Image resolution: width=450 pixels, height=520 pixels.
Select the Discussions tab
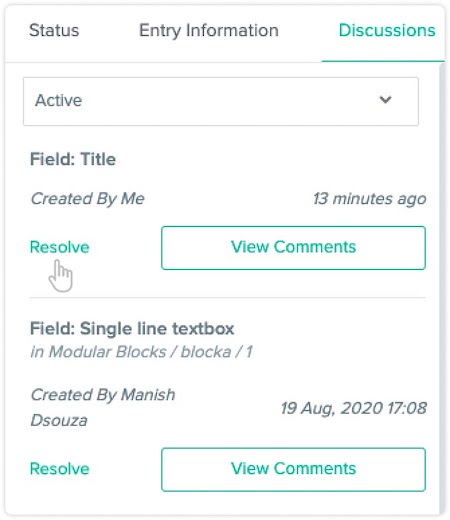click(387, 31)
